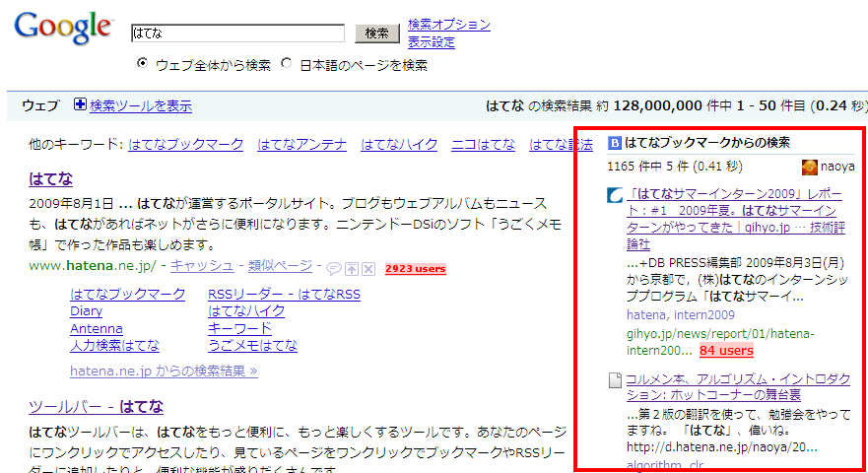This screenshot has height=473, width=868.
Task: Click the 2923 users badge
Action: (x=416, y=269)
